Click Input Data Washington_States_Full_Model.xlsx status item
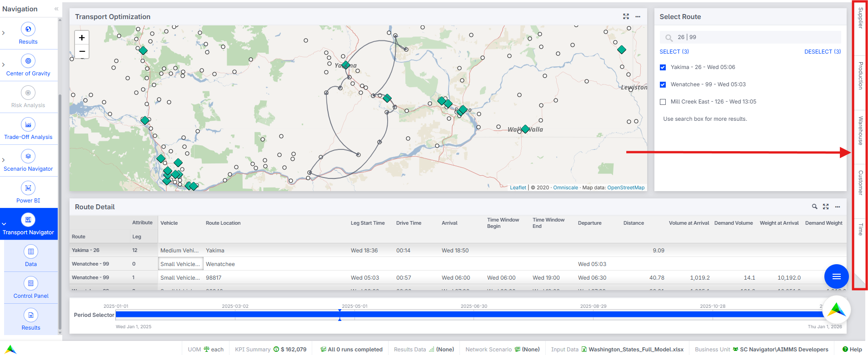The image size is (868, 355). (x=617, y=349)
